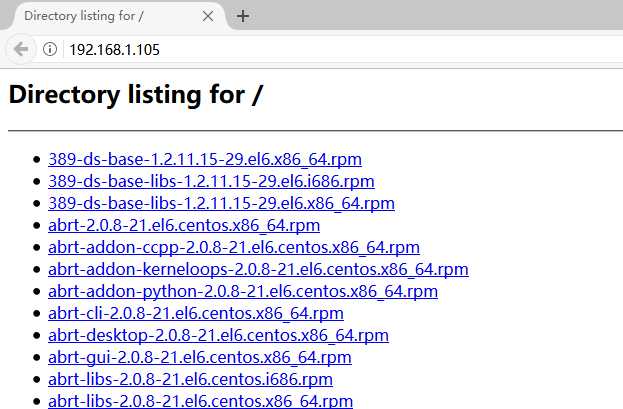Close the 'Directory listing for /' tab
This screenshot has height=409, width=623.
208,16
